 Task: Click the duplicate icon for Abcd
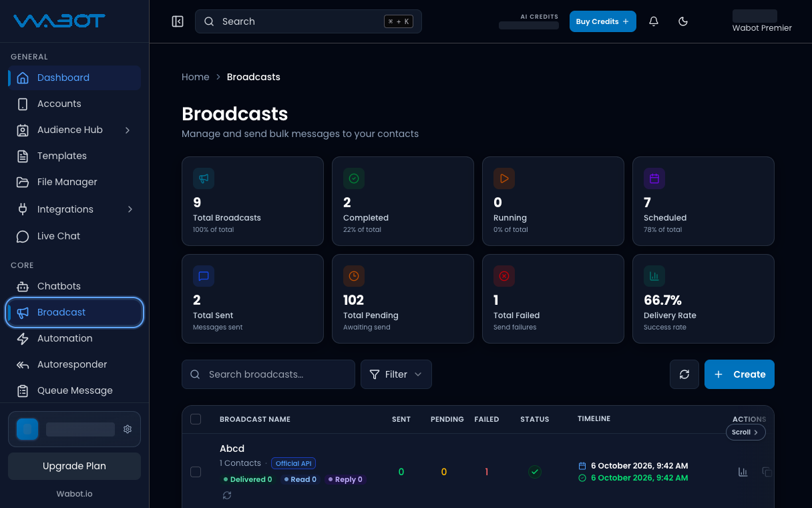767,472
